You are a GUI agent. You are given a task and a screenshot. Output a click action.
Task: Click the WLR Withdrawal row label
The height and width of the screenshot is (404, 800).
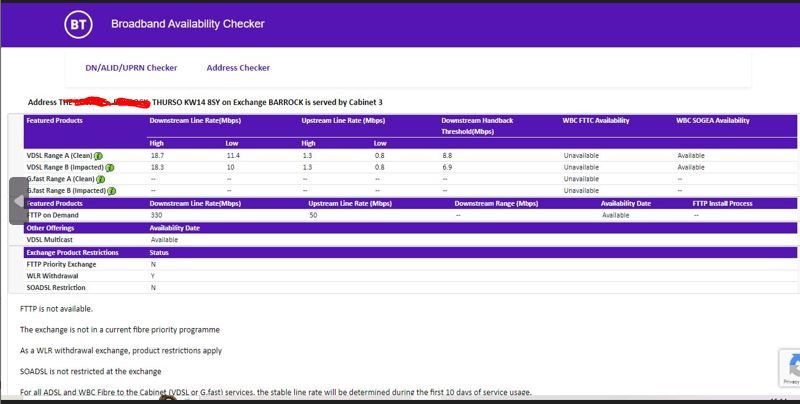tap(52, 276)
